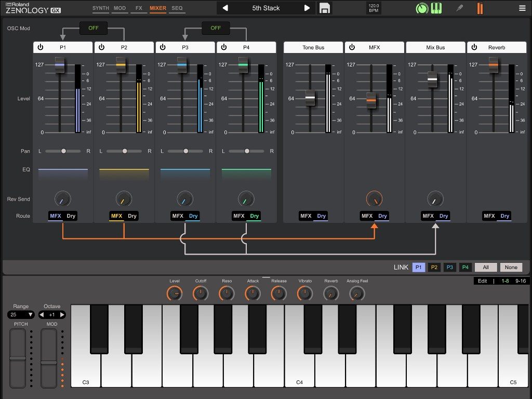The image size is (532, 399).
Task: Click the pen icon in header
Action: 459,8
